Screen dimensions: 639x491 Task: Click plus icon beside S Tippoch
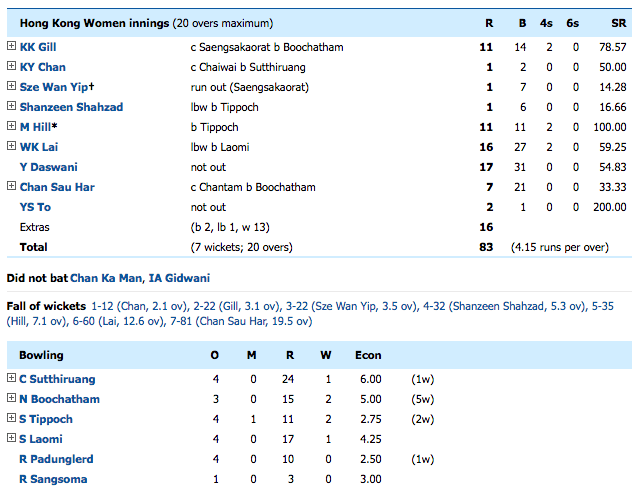pyautogui.click(x=11, y=419)
